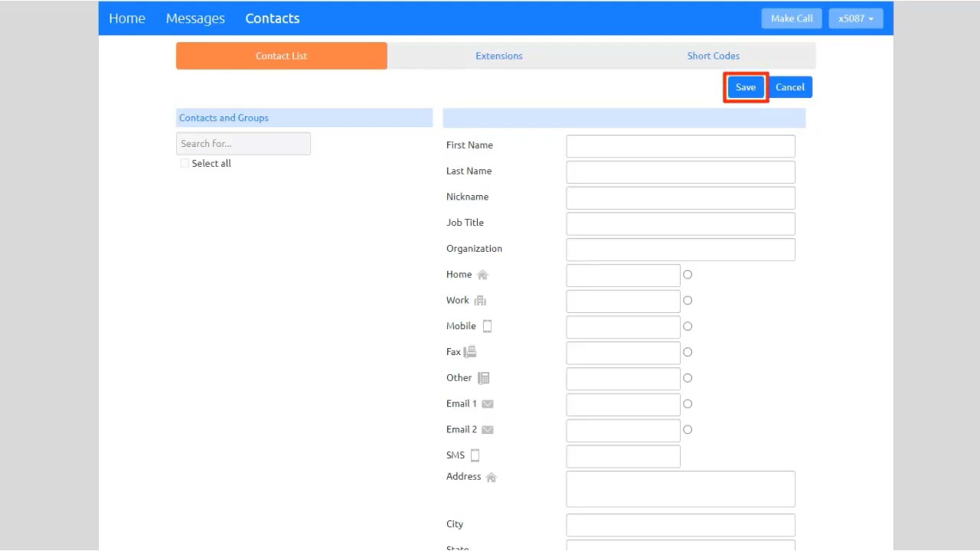Viewport: 980px width, 551px height.
Task: Select the Home number radio button
Action: click(x=688, y=275)
